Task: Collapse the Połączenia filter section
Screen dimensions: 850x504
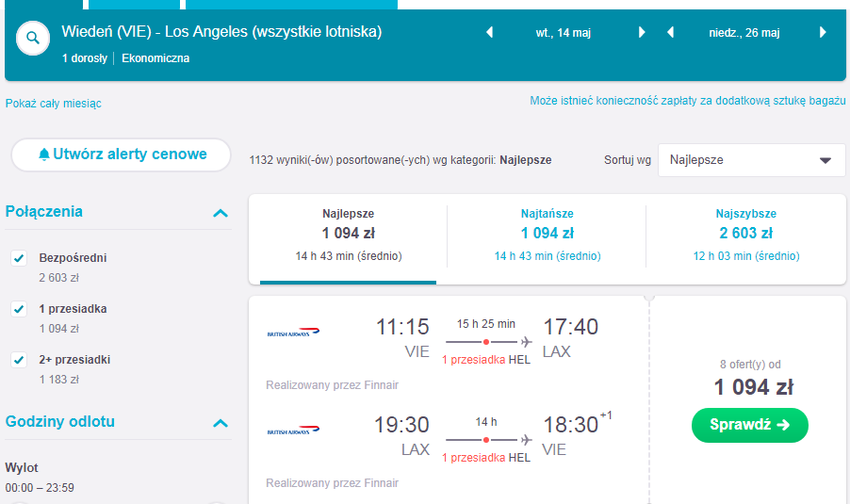Action: click(221, 213)
